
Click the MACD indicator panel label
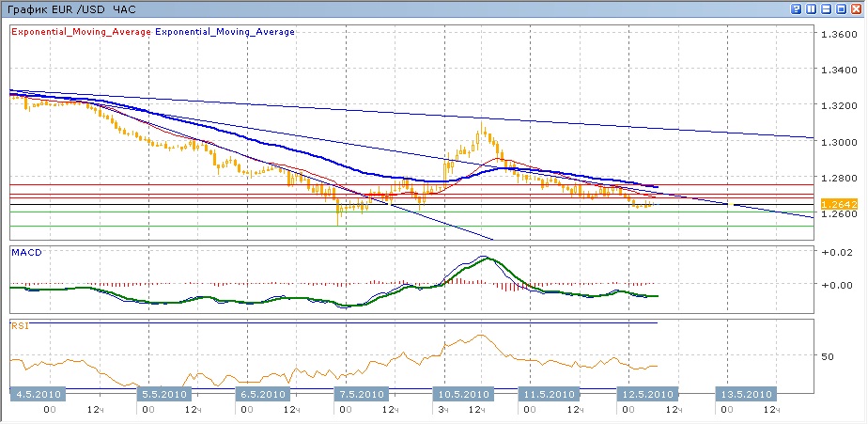click(x=26, y=252)
